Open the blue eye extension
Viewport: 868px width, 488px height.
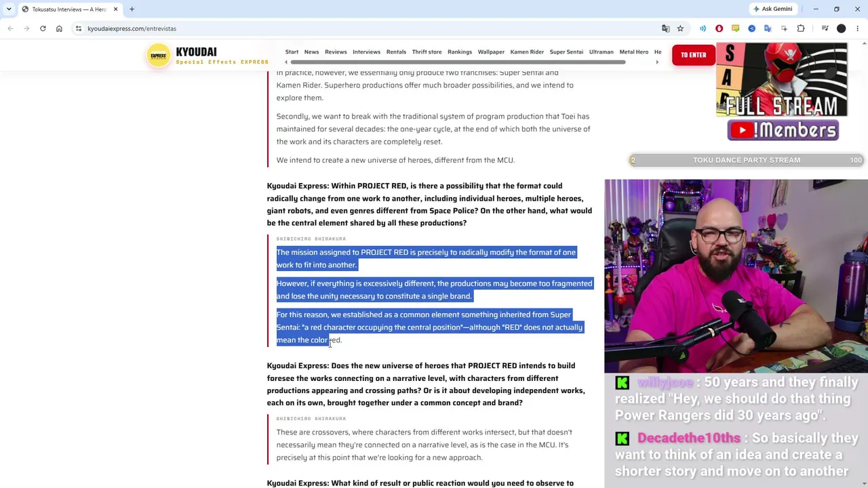[x=751, y=28]
